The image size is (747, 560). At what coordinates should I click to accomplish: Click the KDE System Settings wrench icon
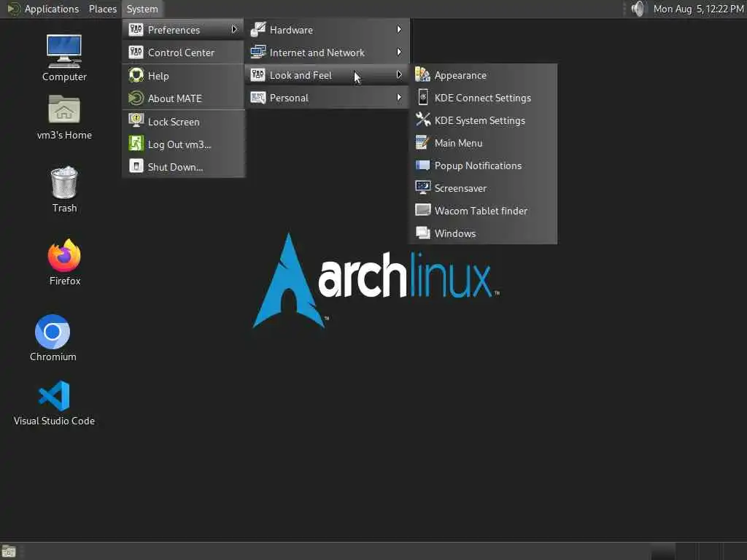[x=422, y=120]
